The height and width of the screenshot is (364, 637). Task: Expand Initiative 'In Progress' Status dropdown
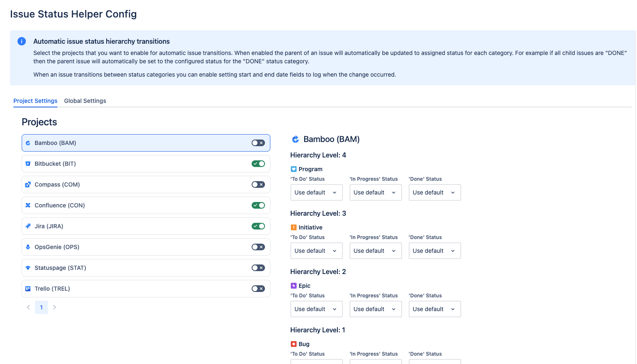coord(375,251)
